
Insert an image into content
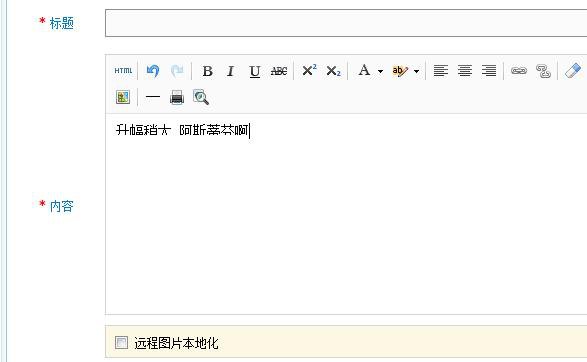[x=123, y=97]
